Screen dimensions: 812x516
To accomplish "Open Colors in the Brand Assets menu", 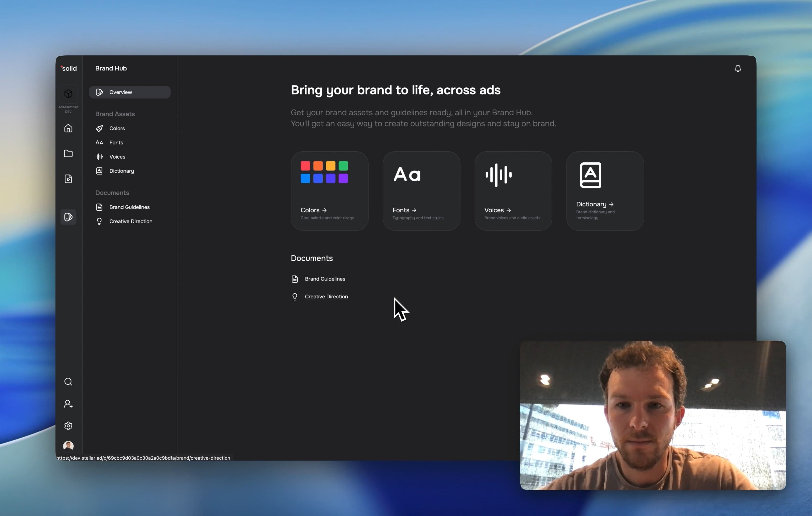I will click(117, 128).
